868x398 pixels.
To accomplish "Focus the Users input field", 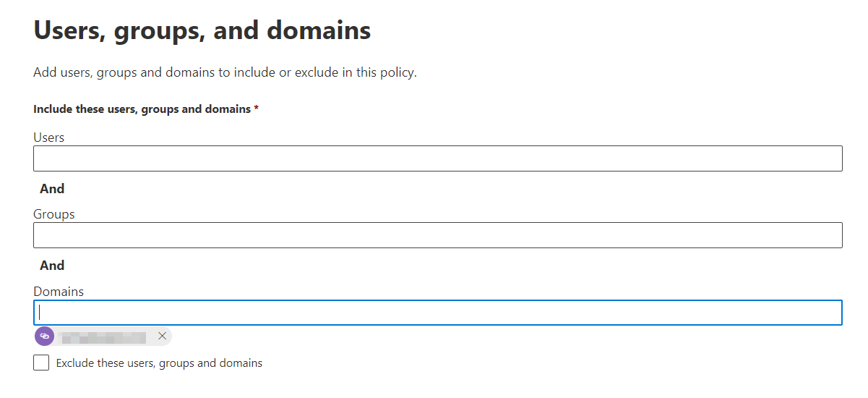I will tap(438, 158).
